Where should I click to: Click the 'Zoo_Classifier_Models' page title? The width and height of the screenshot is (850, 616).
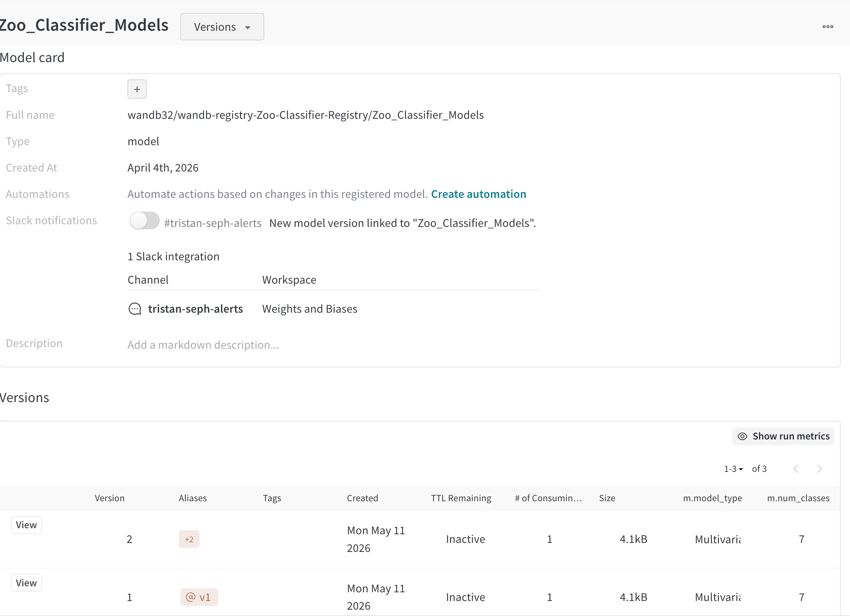[84, 25]
